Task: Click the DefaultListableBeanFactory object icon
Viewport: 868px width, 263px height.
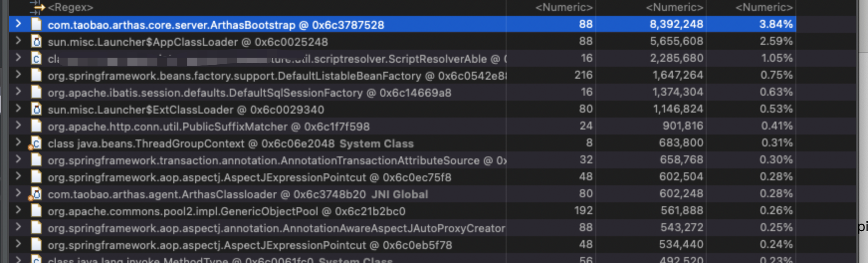Action: 36,75
